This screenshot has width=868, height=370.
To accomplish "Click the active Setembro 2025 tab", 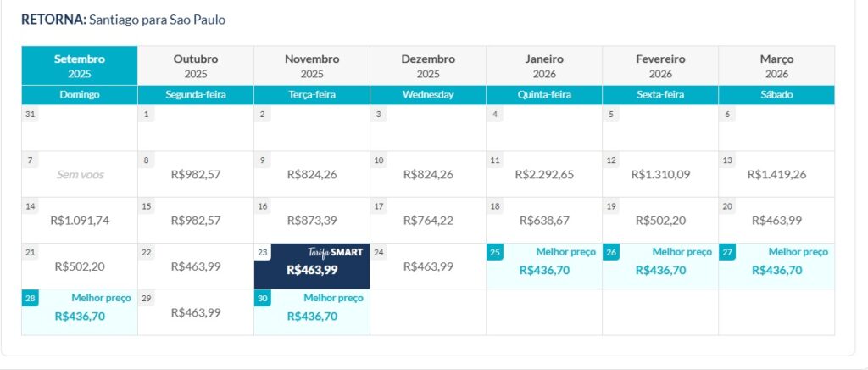I will [x=80, y=65].
